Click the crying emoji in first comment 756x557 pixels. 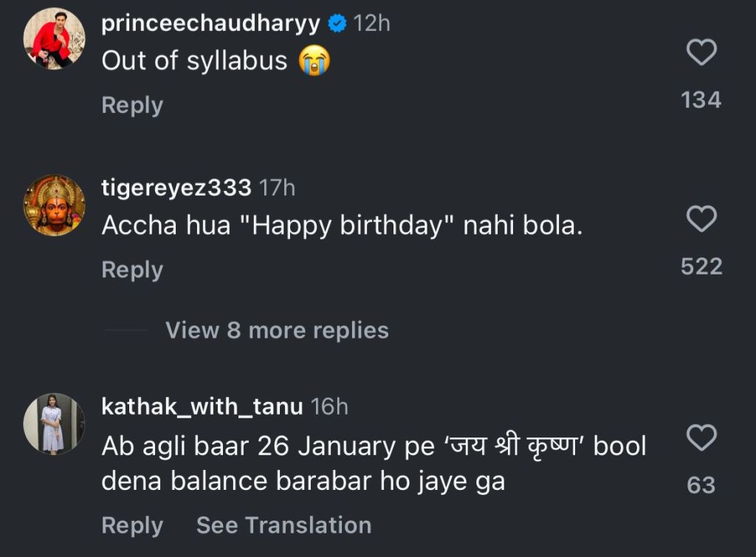[314, 60]
